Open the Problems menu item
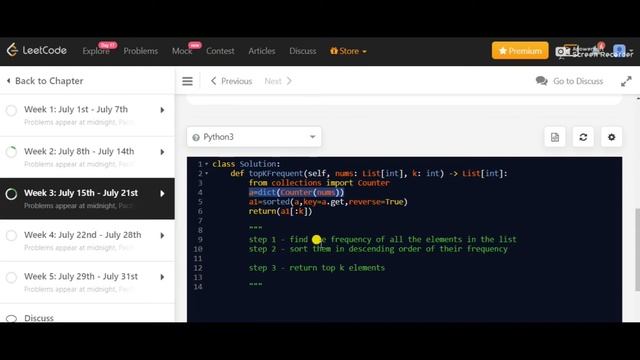Viewport: 640px width, 360px height. pos(140,51)
